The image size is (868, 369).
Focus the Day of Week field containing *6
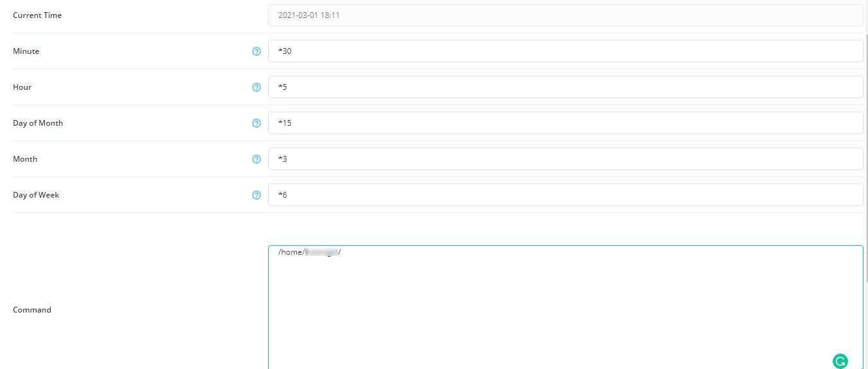(x=565, y=195)
